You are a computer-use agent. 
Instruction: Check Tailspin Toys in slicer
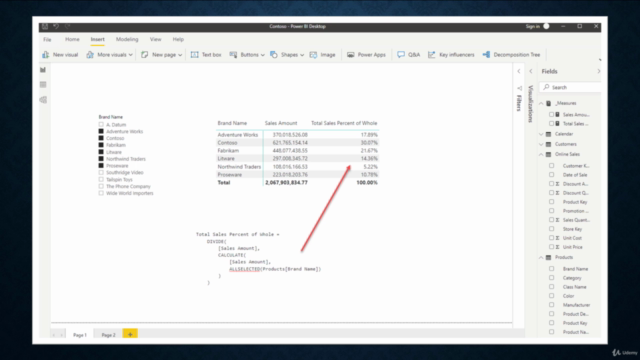click(x=101, y=179)
